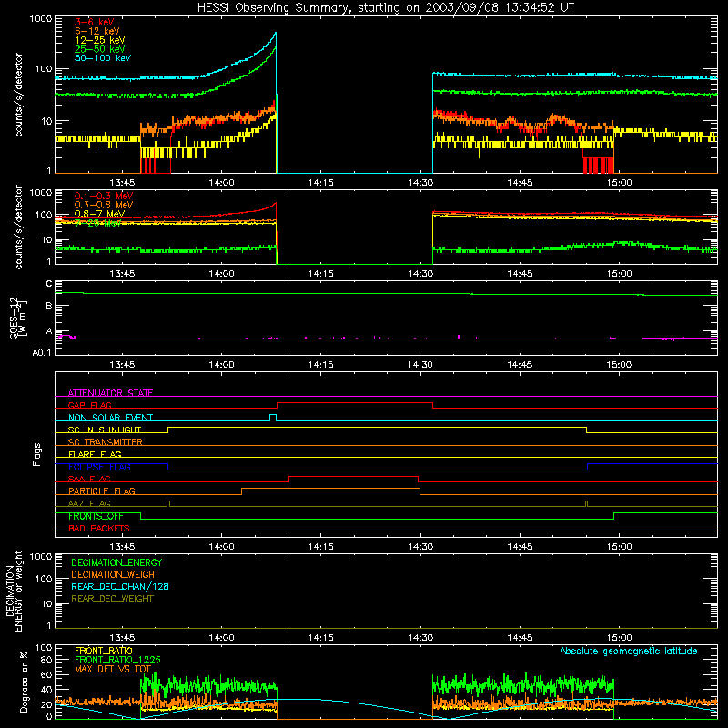This screenshot has width=728, height=728.
Task: Click the REAR_DEC_CHAN/128 legend label
Action: (x=120, y=586)
